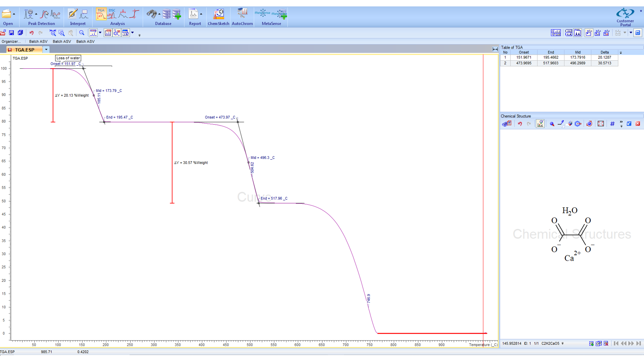Click the first Batch ASV menu item
Screen dimensions: 644x362
pyautogui.click(x=38, y=42)
